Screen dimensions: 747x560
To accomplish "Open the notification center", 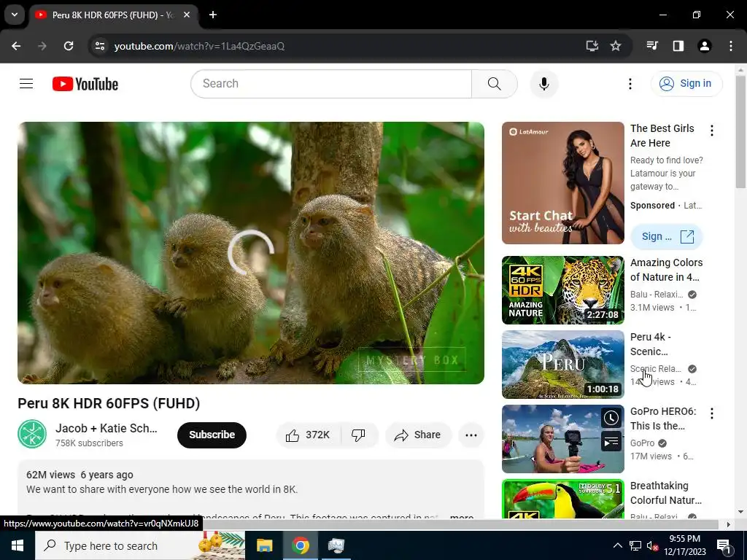I will (x=723, y=545).
